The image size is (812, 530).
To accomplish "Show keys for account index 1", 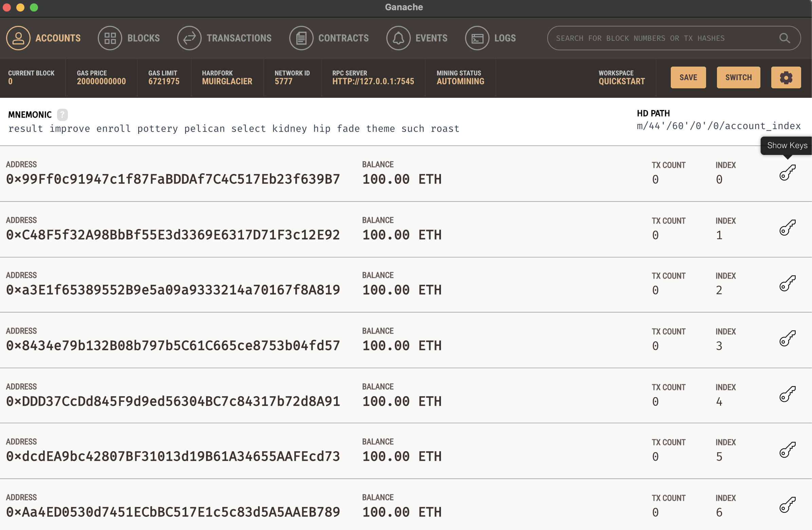I will (788, 227).
